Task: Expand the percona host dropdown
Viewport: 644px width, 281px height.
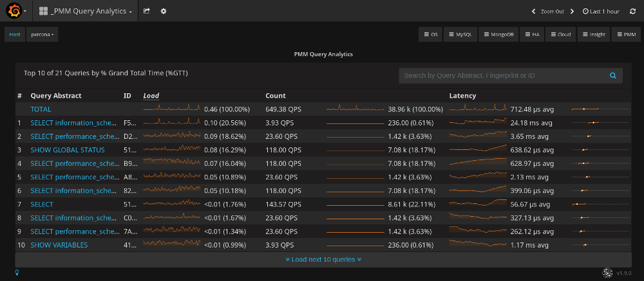Action: tap(43, 35)
